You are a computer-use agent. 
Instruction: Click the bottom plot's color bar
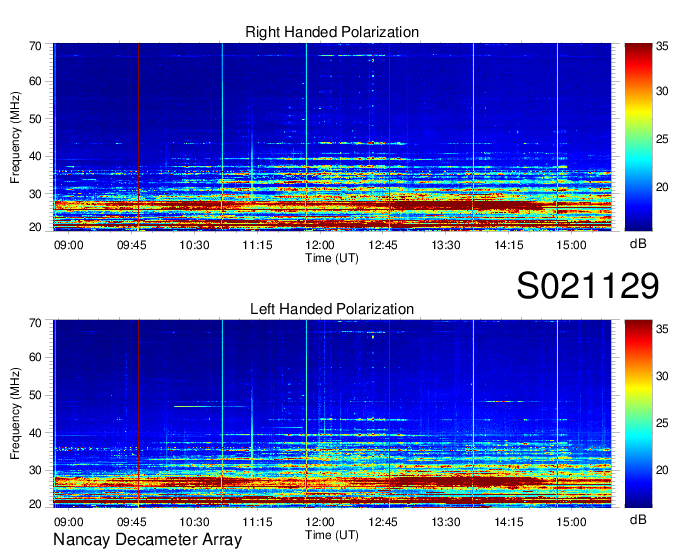[x=638, y=414]
